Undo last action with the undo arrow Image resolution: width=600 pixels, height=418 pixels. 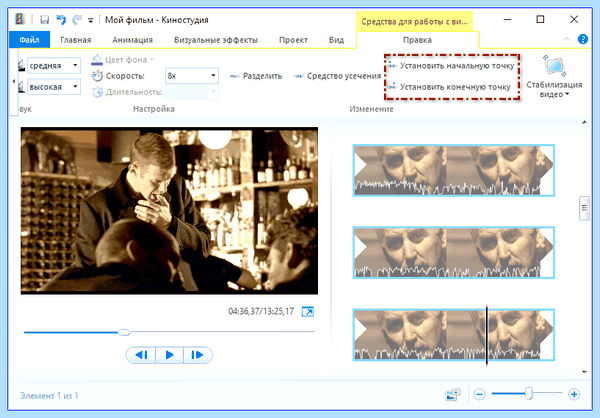(61, 20)
